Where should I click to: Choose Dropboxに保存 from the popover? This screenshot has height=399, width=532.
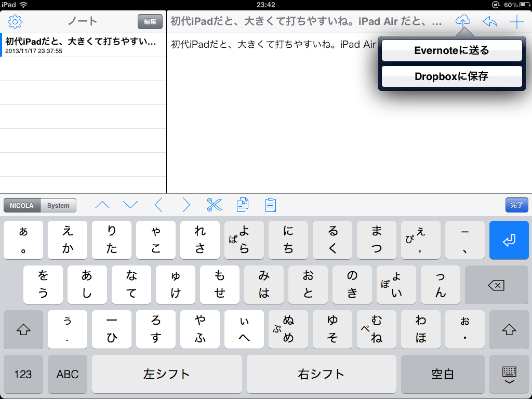pyautogui.click(x=452, y=76)
